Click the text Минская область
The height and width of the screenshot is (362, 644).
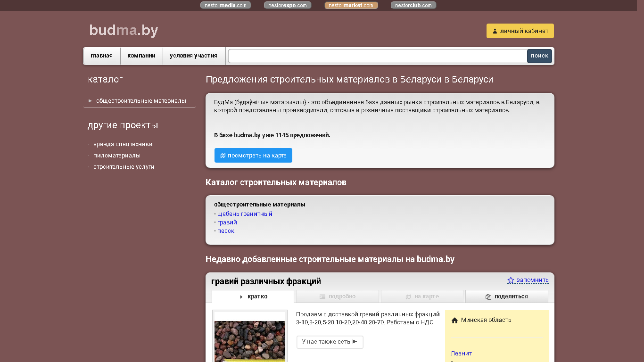486,320
